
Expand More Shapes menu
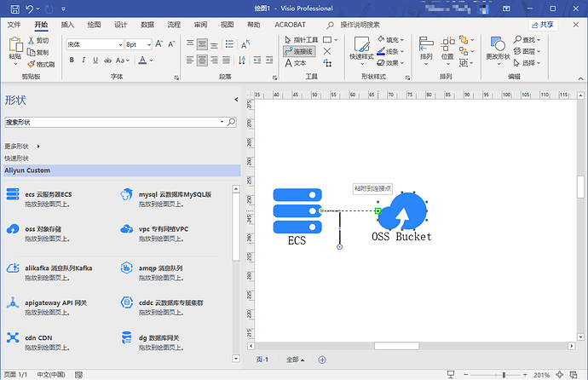pyautogui.click(x=22, y=147)
